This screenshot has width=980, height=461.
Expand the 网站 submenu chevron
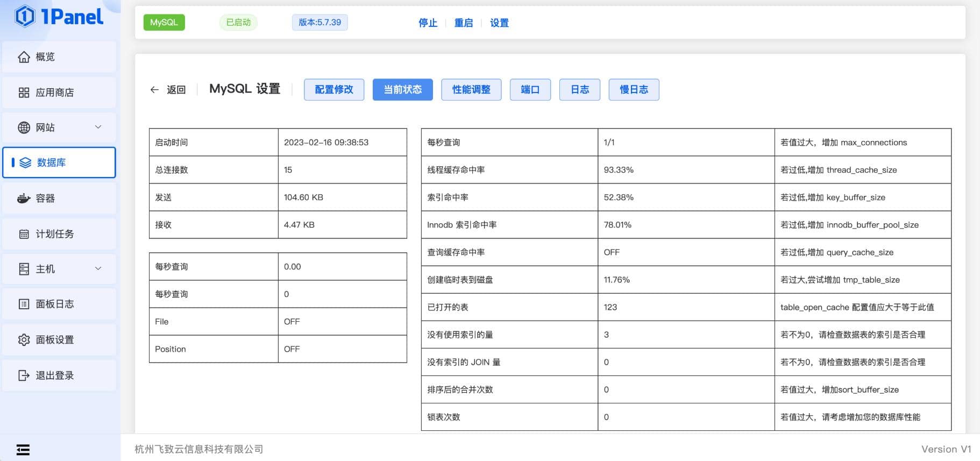[98, 127]
